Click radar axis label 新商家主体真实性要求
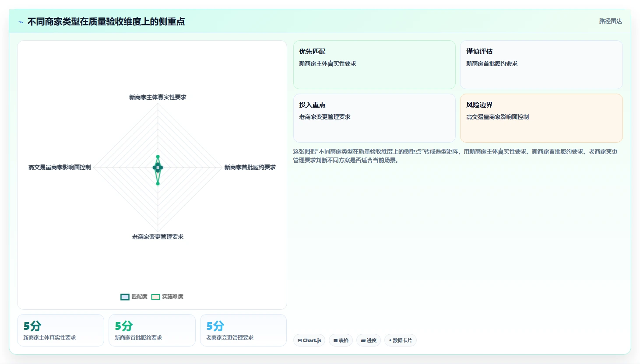 click(158, 97)
